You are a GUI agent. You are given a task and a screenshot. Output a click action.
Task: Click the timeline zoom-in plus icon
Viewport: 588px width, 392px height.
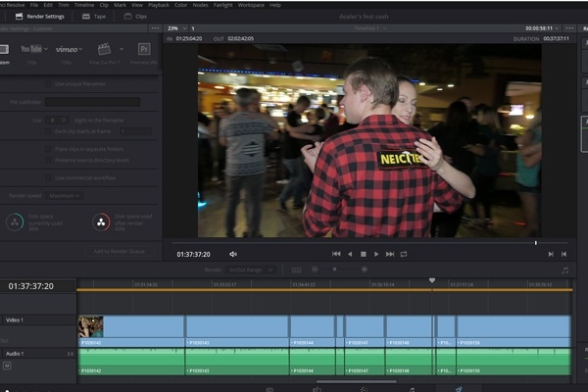pyautogui.click(x=365, y=269)
